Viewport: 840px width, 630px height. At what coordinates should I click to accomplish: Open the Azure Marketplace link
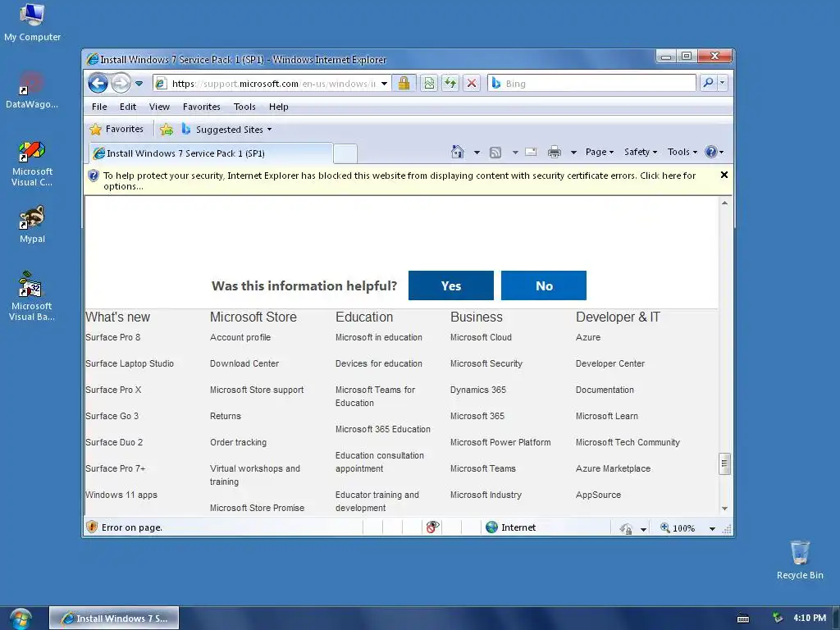613,468
